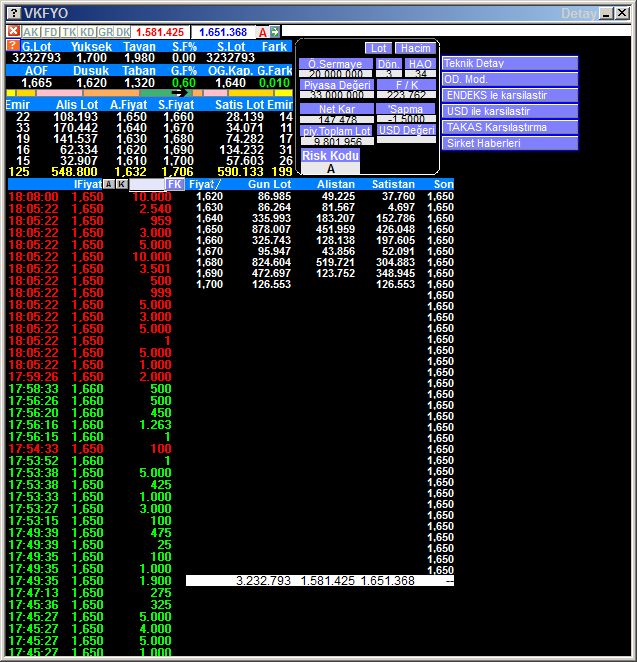This screenshot has height=662, width=637.
Task: Click the small A button beside IFiyat
Action: pos(108,184)
